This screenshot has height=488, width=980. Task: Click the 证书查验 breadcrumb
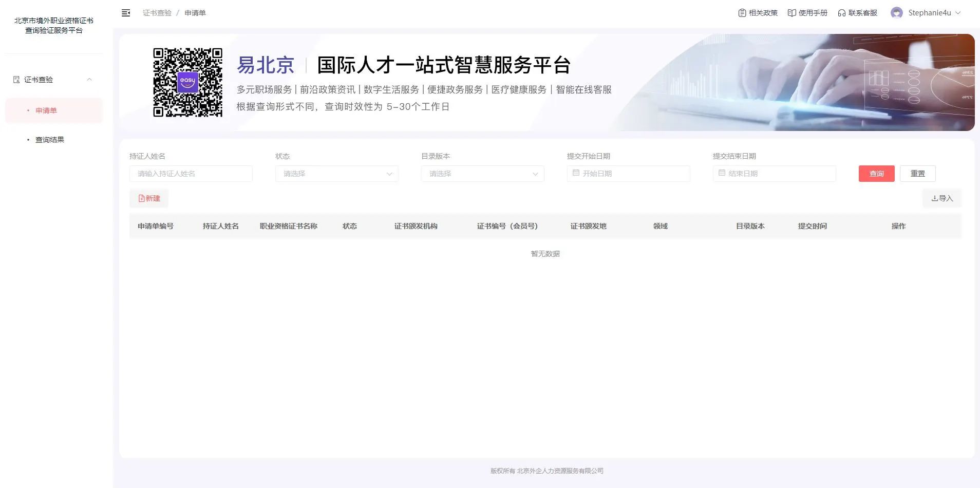point(157,13)
